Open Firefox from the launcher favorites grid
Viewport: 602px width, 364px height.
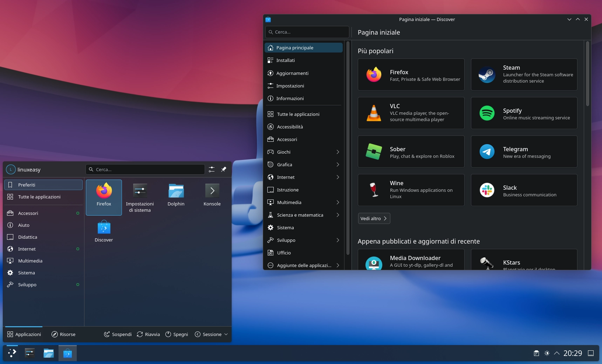click(104, 197)
